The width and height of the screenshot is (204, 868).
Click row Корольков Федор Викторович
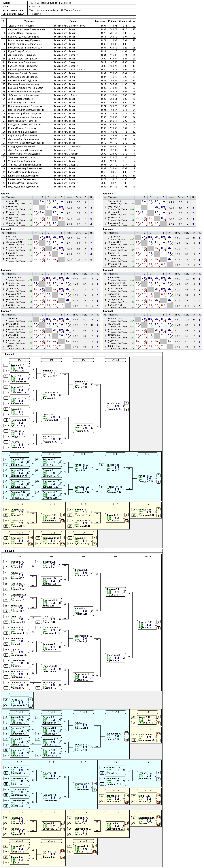(69, 77)
